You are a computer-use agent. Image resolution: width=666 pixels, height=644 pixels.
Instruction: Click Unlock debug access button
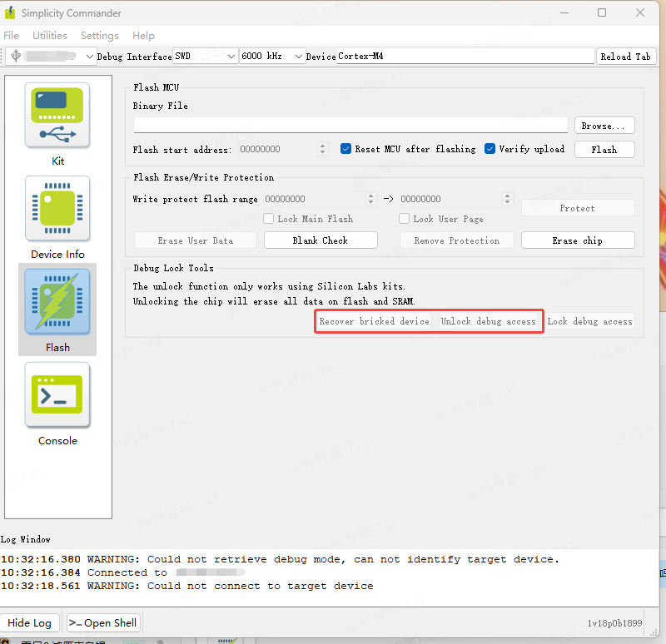point(489,321)
